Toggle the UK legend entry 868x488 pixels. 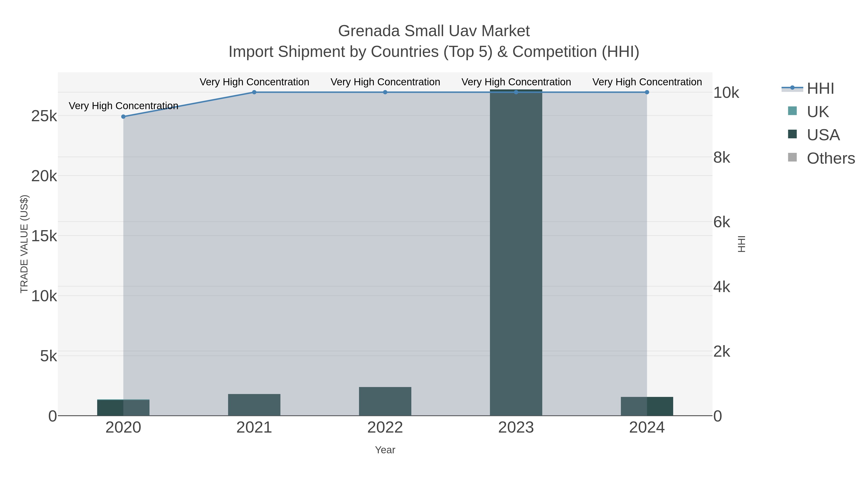coord(808,112)
